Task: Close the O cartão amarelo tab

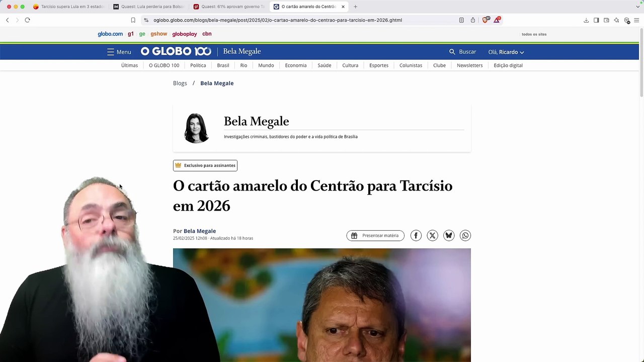Action: click(x=343, y=7)
